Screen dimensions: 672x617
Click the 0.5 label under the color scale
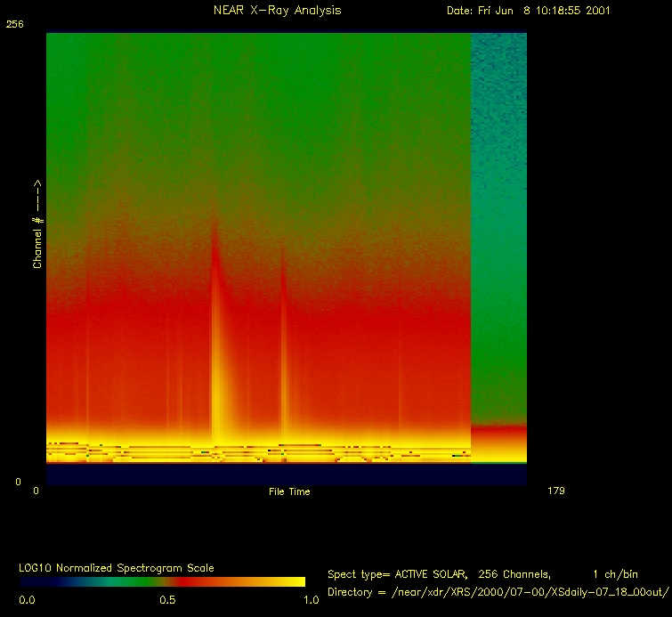pos(167,600)
